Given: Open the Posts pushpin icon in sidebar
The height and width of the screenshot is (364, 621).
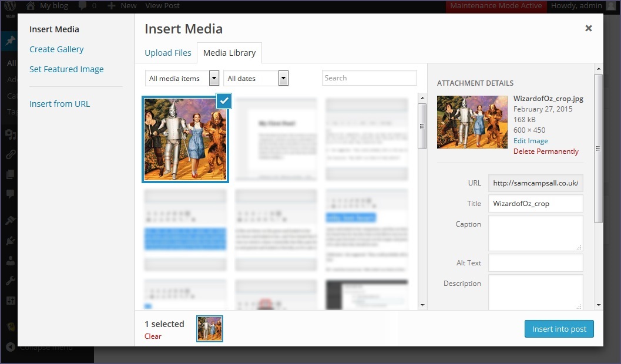Looking at the screenshot, I should pyautogui.click(x=10, y=41).
